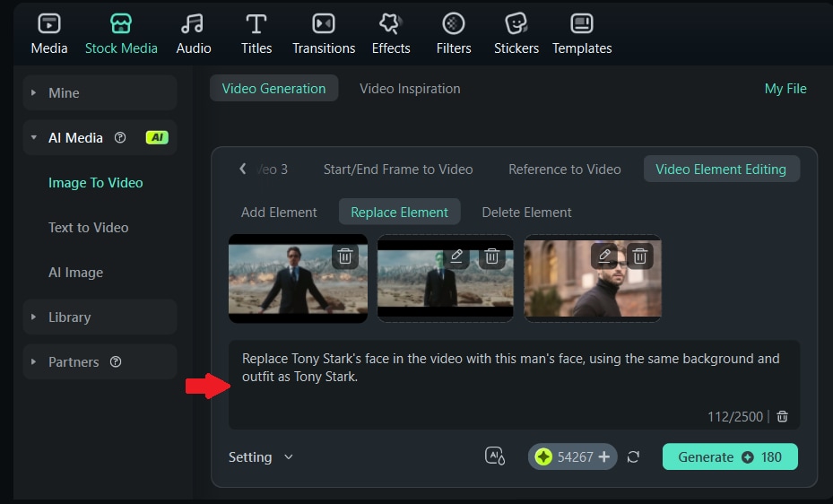The height and width of the screenshot is (504, 833).
Task: Open the Transitions panel
Action: pyautogui.click(x=324, y=34)
